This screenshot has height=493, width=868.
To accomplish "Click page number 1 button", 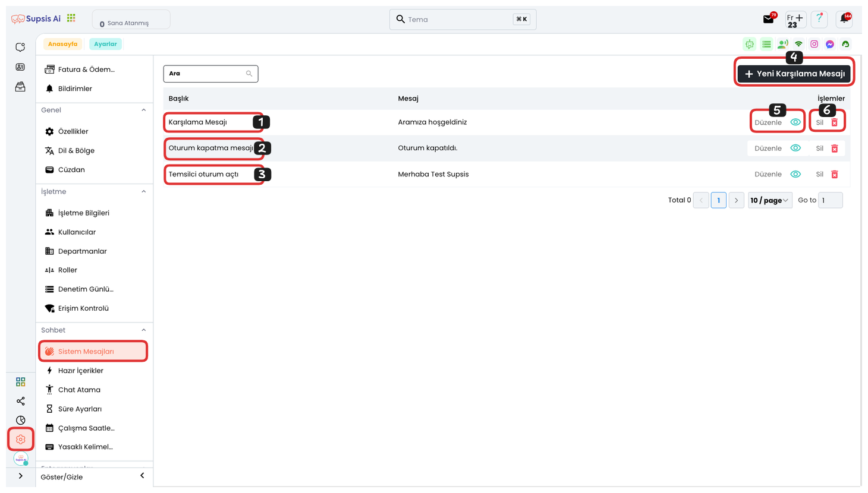I will coord(719,200).
